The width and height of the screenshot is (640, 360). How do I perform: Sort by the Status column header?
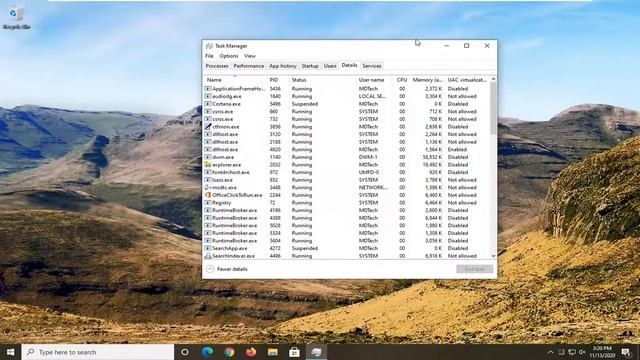tap(323, 80)
